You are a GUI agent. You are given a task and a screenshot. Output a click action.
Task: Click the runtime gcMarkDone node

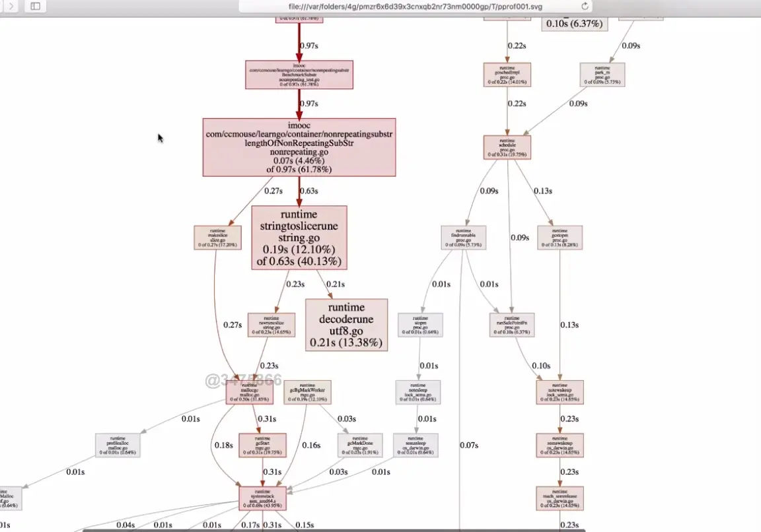point(360,445)
